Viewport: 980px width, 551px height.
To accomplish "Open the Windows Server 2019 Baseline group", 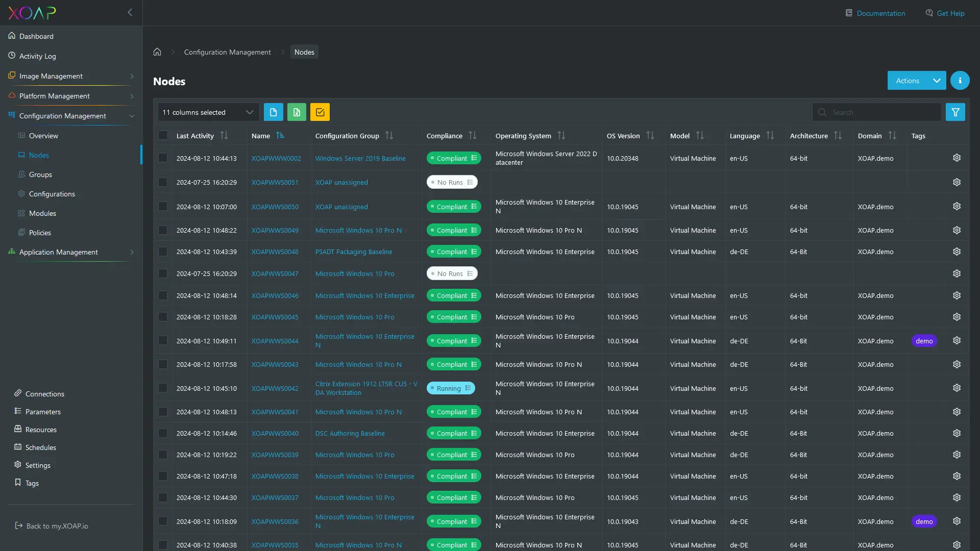I will coord(360,158).
